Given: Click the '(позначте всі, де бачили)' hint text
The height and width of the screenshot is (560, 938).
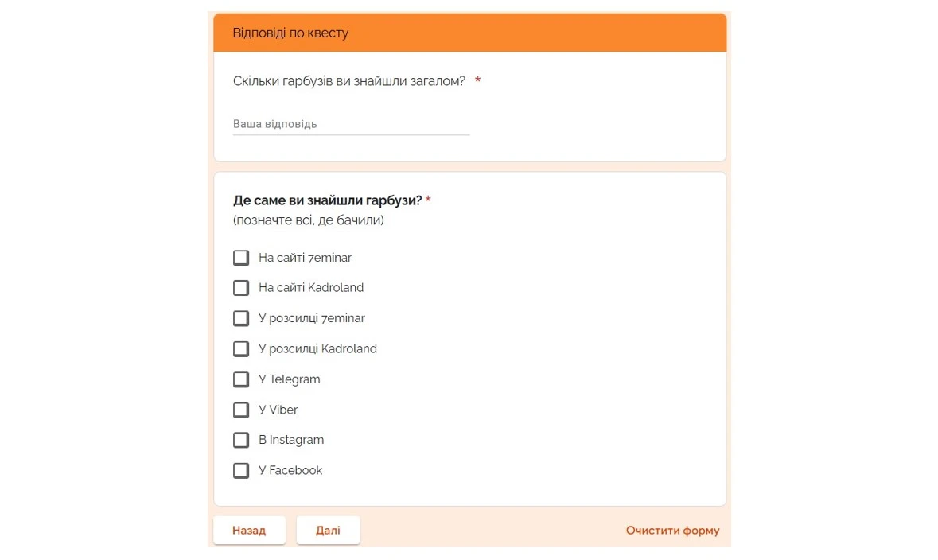Looking at the screenshot, I should coord(309,220).
